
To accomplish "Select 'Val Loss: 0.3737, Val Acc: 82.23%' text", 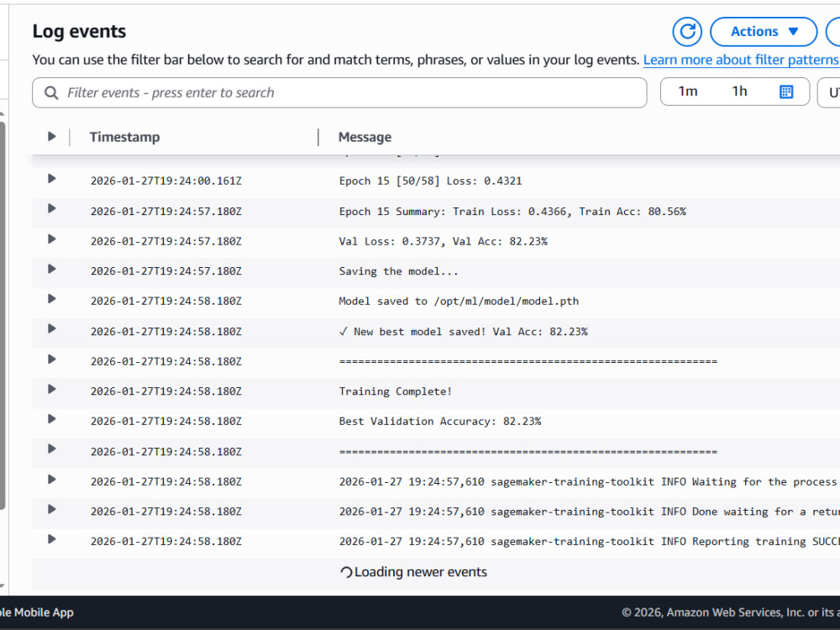I will pos(443,242).
